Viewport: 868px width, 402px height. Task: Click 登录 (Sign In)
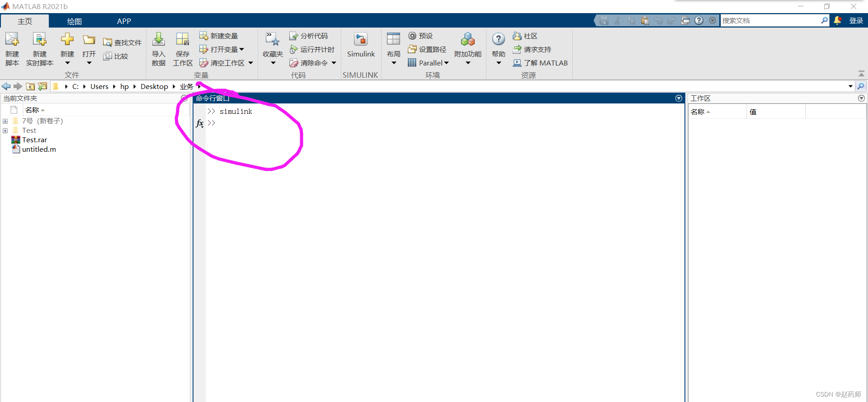(856, 20)
